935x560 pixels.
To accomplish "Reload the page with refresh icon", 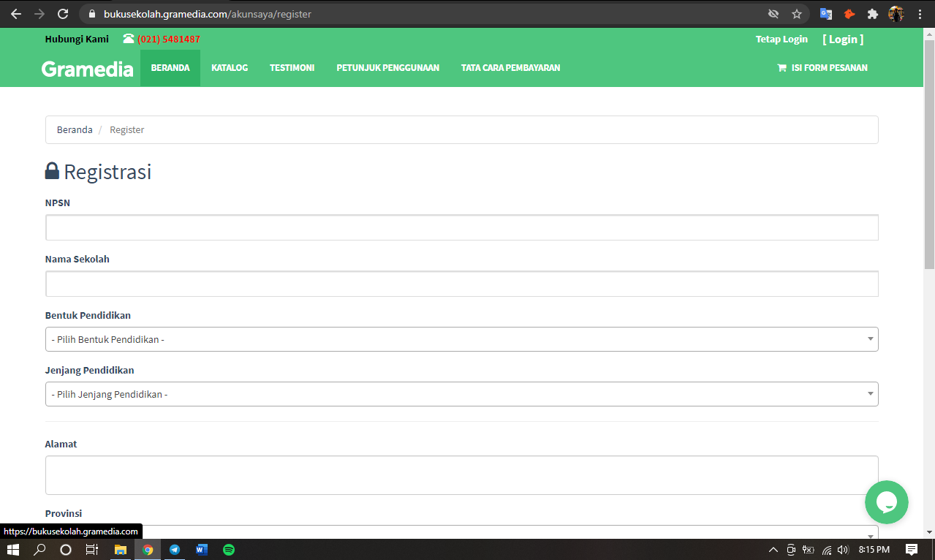I will tap(63, 14).
